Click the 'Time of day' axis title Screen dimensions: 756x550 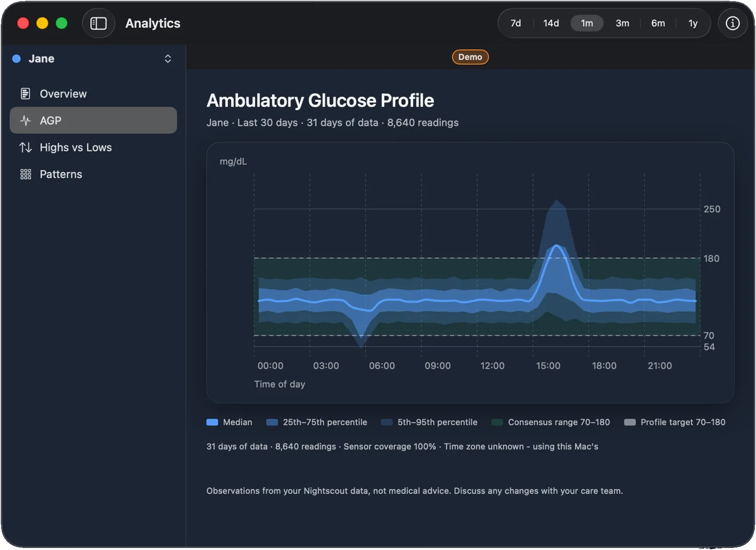click(280, 384)
